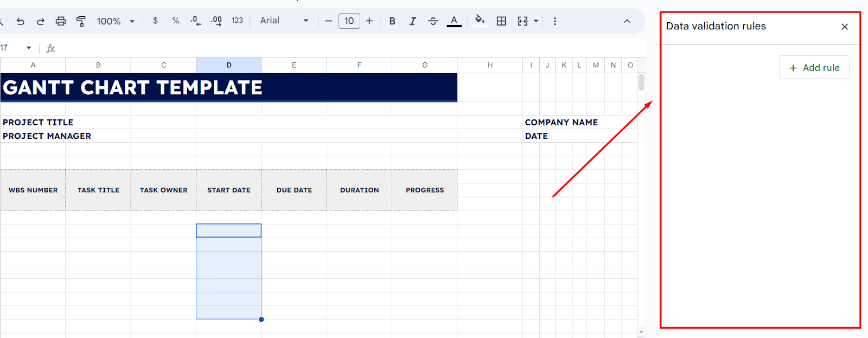Image resolution: width=868 pixels, height=338 pixels.
Task: Open more number formats 123
Action: pos(237,21)
